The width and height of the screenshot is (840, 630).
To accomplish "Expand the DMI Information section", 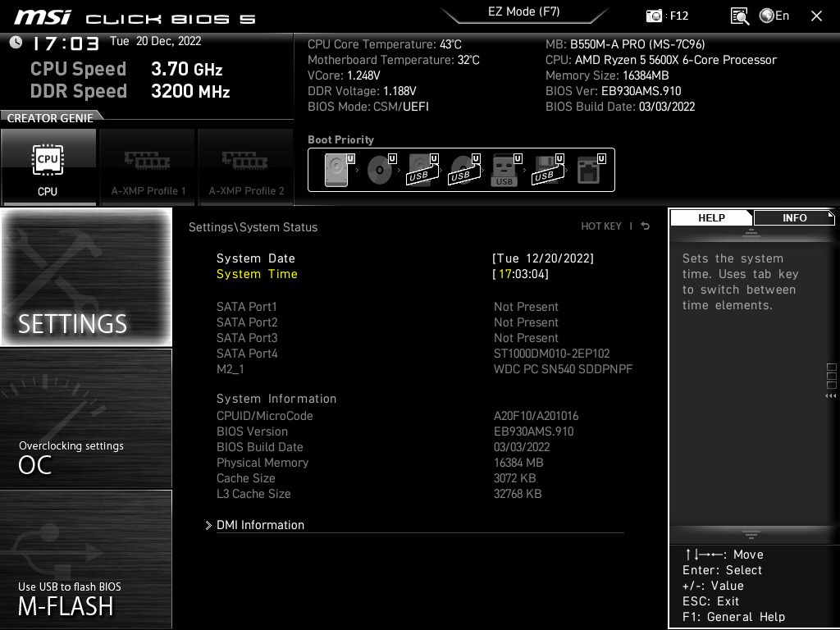I will (x=260, y=524).
